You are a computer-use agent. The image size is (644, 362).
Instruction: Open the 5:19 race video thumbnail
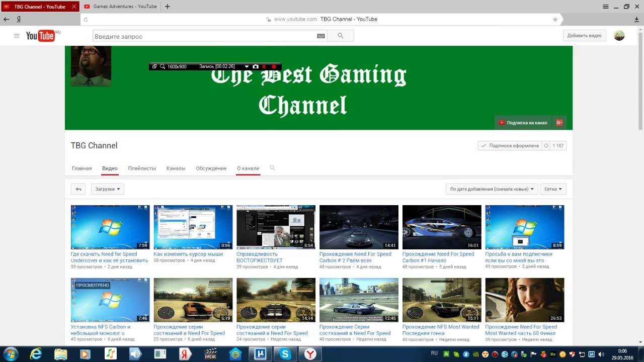point(193,300)
